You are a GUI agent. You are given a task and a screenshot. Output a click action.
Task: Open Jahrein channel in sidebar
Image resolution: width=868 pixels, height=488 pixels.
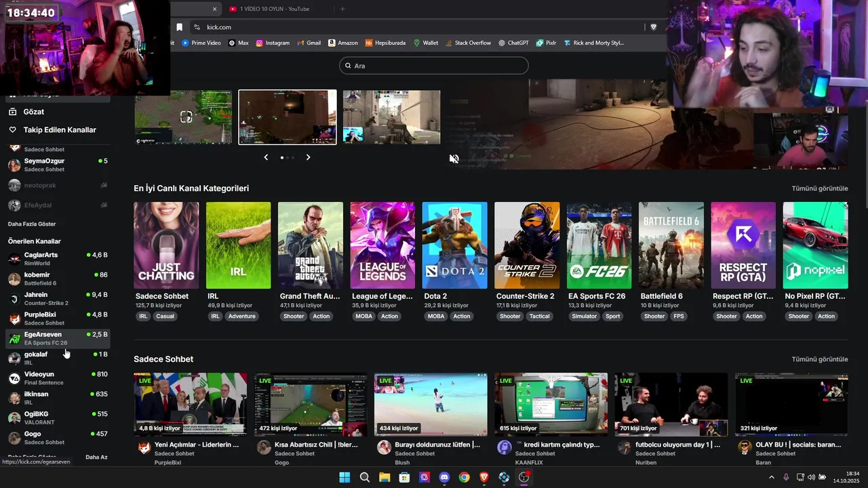tap(58, 299)
